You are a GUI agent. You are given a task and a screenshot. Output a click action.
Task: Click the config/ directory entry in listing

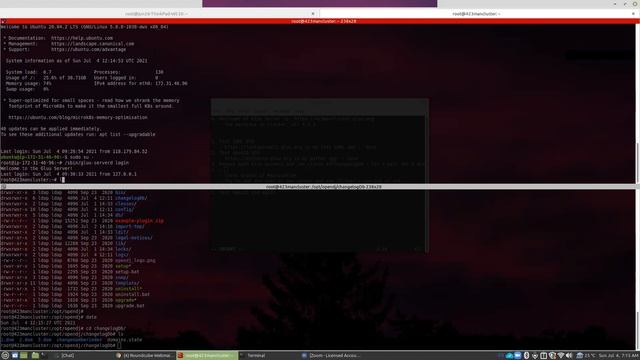(124, 209)
